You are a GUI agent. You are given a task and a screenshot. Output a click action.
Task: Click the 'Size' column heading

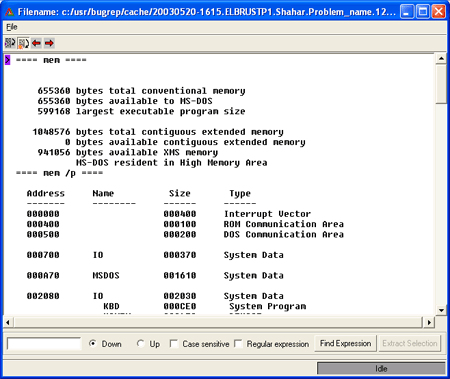[180, 193]
